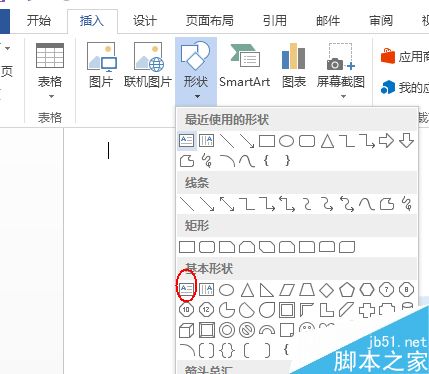Screen dimensions: 429x374
Task: Click the 图片 insert picture button
Action: pos(101,65)
